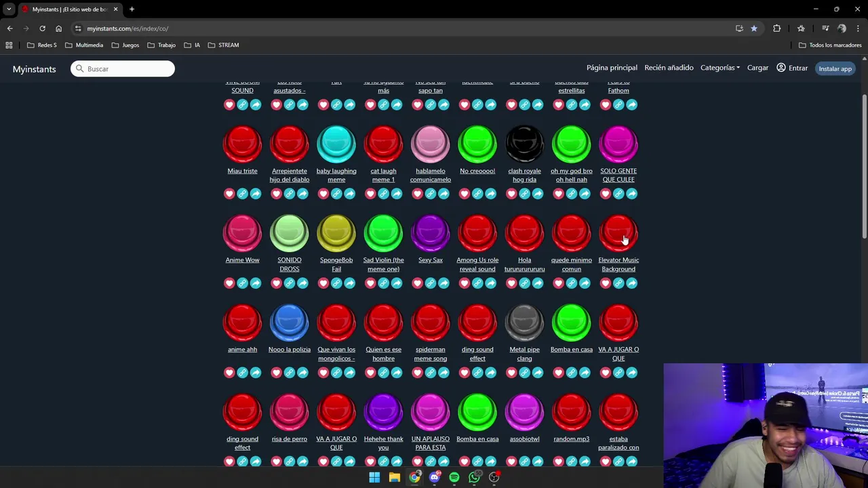Open Recién añadido page
The width and height of the screenshot is (868, 488).
coord(669,68)
